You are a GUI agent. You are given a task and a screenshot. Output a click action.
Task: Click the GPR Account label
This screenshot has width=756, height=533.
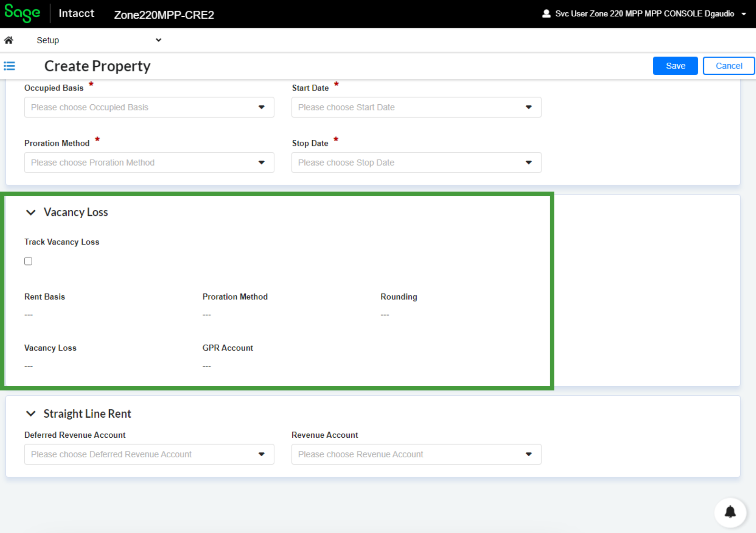228,348
